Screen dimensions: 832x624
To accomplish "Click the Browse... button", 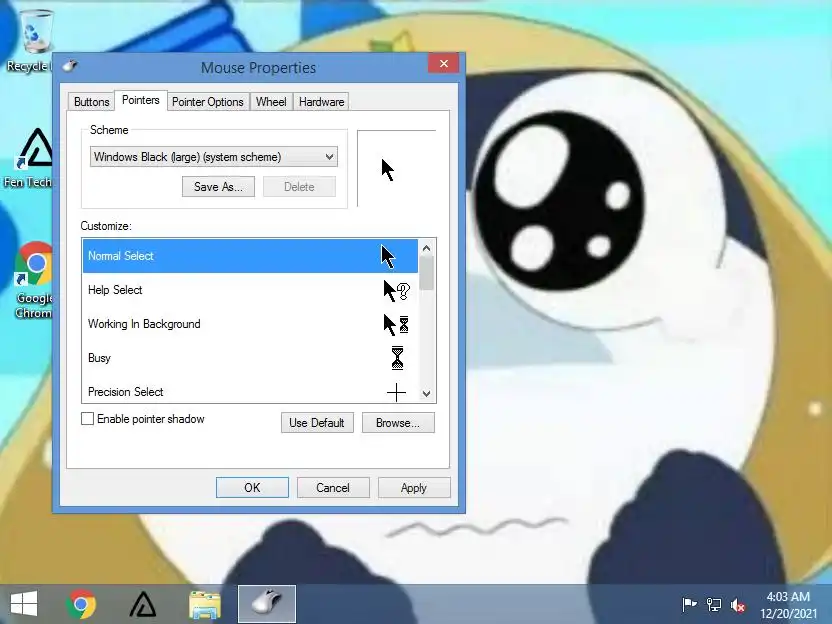I will [x=398, y=423].
